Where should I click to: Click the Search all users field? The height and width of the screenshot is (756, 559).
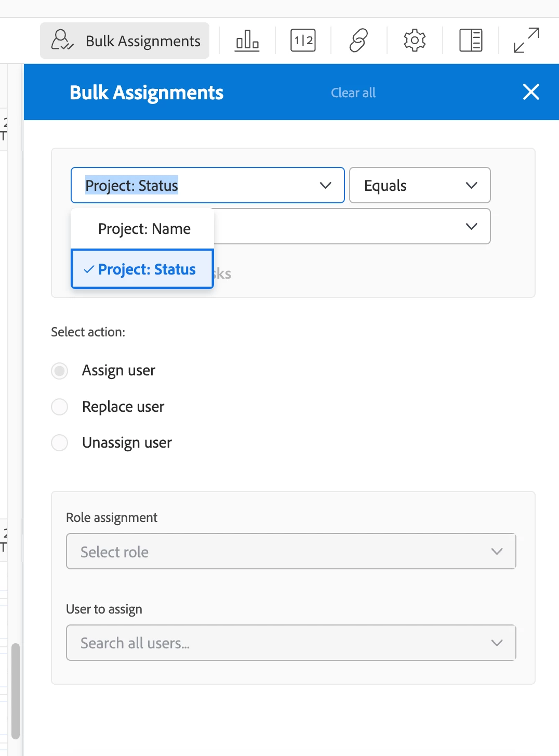click(281, 643)
